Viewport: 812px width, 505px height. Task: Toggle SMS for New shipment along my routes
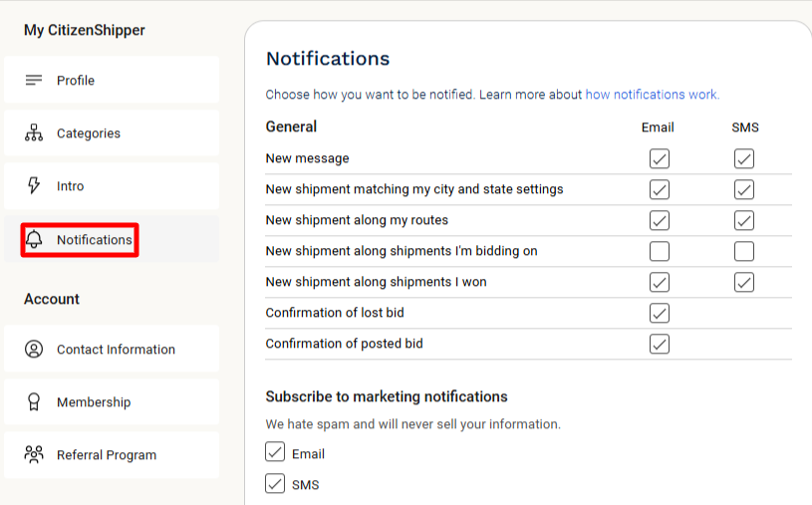[743, 221]
